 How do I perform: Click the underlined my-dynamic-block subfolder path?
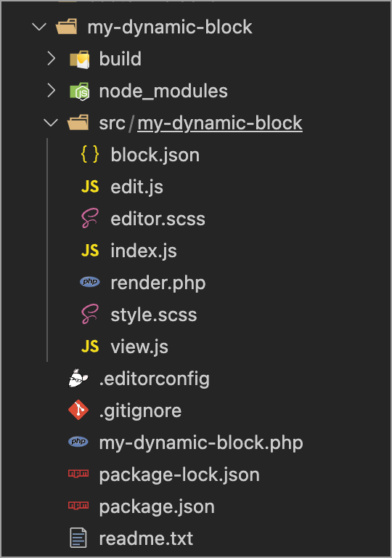pyautogui.click(x=220, y=124)
